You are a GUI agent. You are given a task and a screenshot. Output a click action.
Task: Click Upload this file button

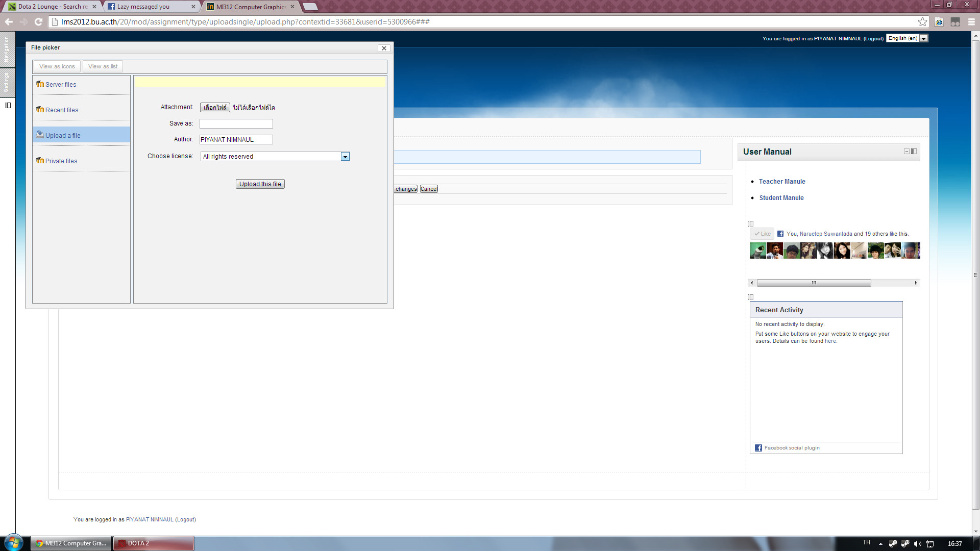tap(260, 184)
